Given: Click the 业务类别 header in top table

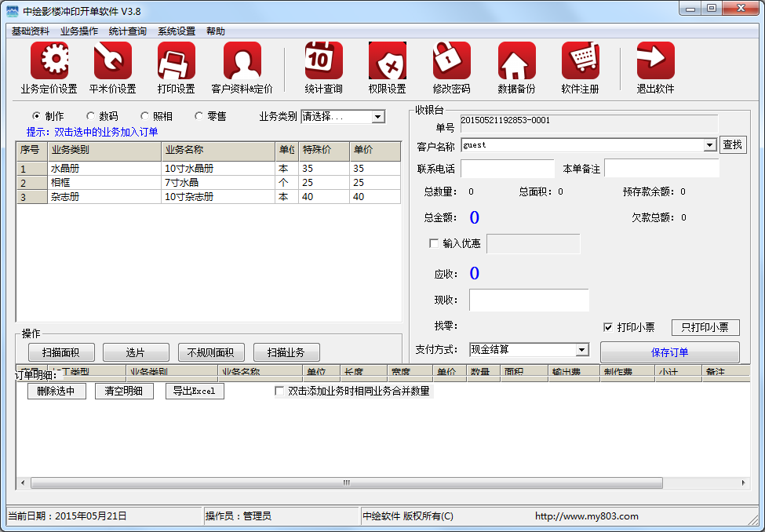Looking at the screenshot, I should [x=104, y=151].
